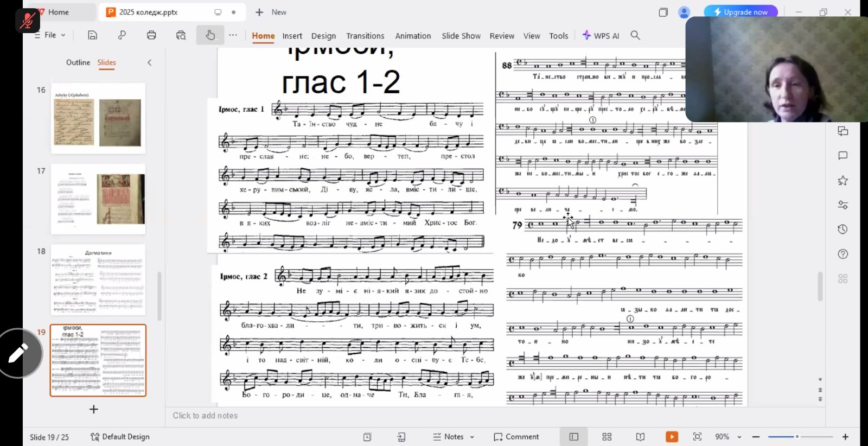
Task: Click the monitor icon on the document tab
Action: tap(218, 12)
